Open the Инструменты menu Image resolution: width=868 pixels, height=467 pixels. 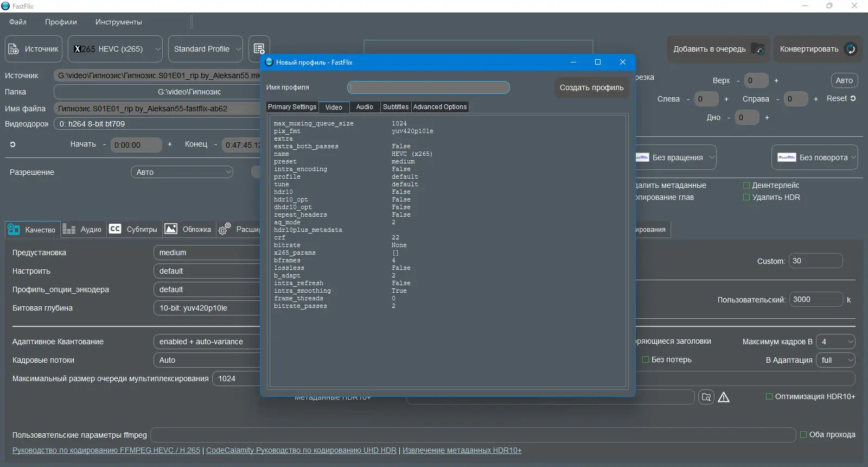pyautogui.click(x=118, y=22)
